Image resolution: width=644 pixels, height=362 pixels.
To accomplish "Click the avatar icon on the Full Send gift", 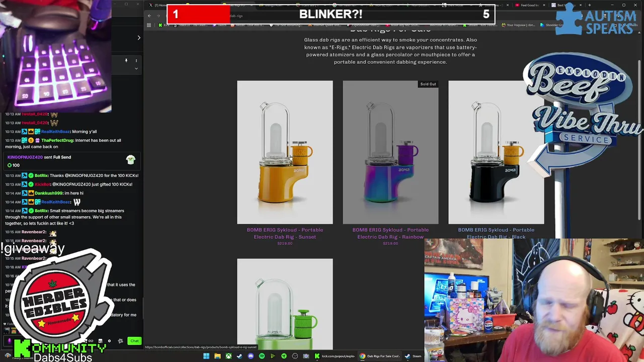I will click(130, 159).
